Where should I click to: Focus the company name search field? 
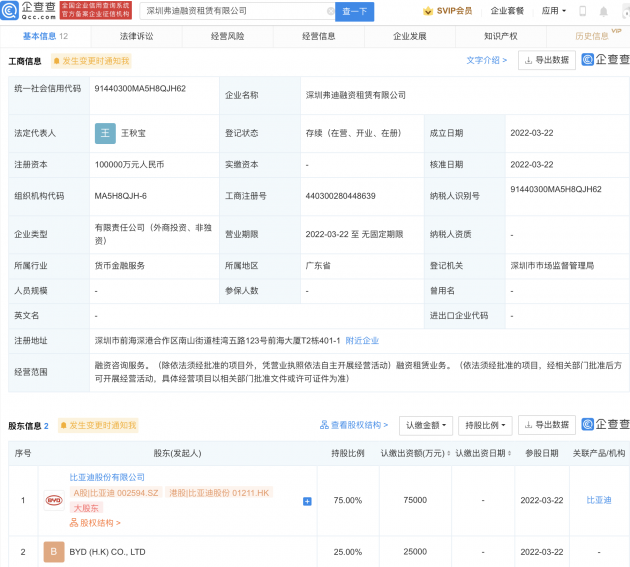tap(237, 11)
